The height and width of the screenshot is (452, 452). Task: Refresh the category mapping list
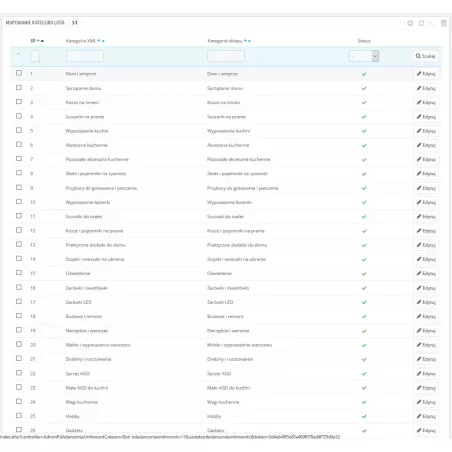[x=421, y=23]
